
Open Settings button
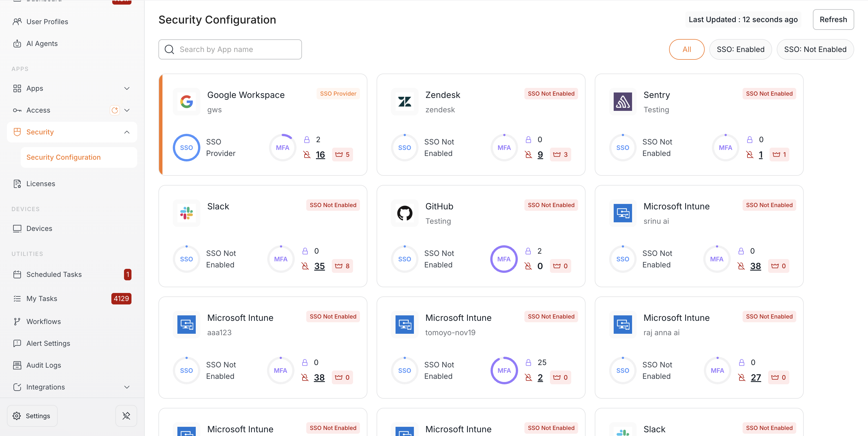point(32,416)
